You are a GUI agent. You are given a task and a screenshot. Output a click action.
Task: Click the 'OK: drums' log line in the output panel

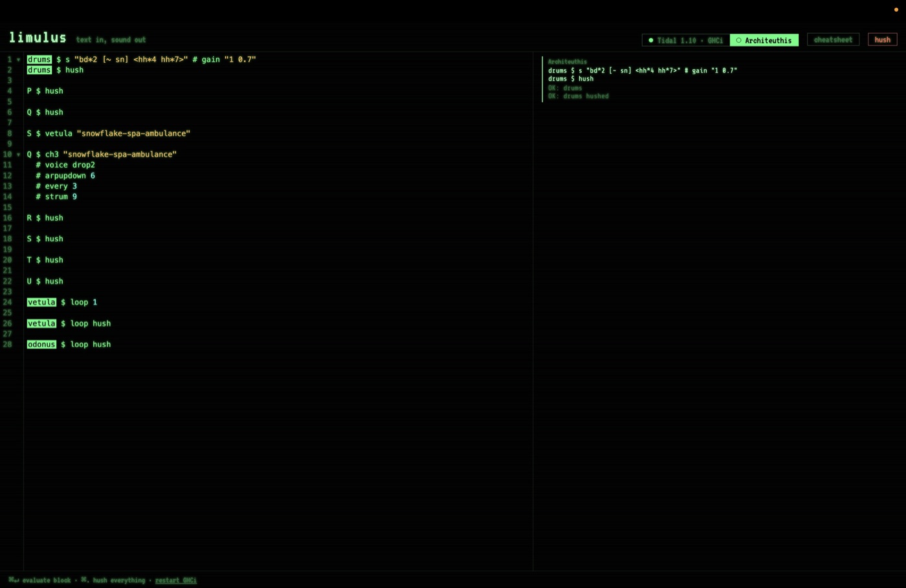[565, 88]
